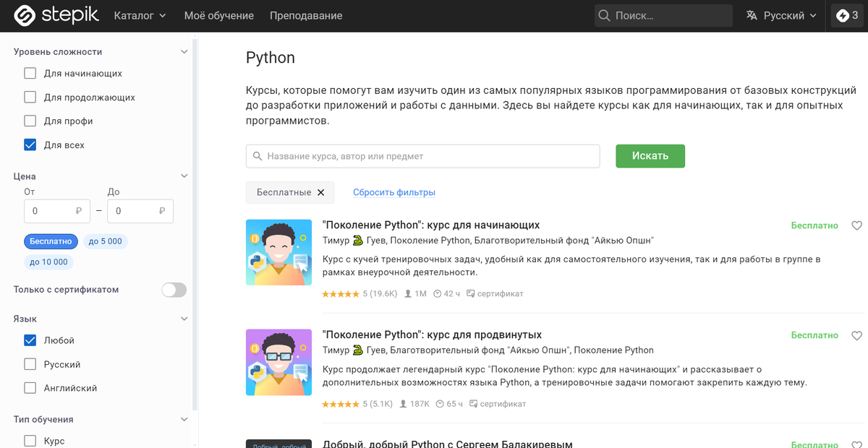Click Сбросить фильтры link
The width and height of the screenshot is (868, 448).
coord(394,192)
